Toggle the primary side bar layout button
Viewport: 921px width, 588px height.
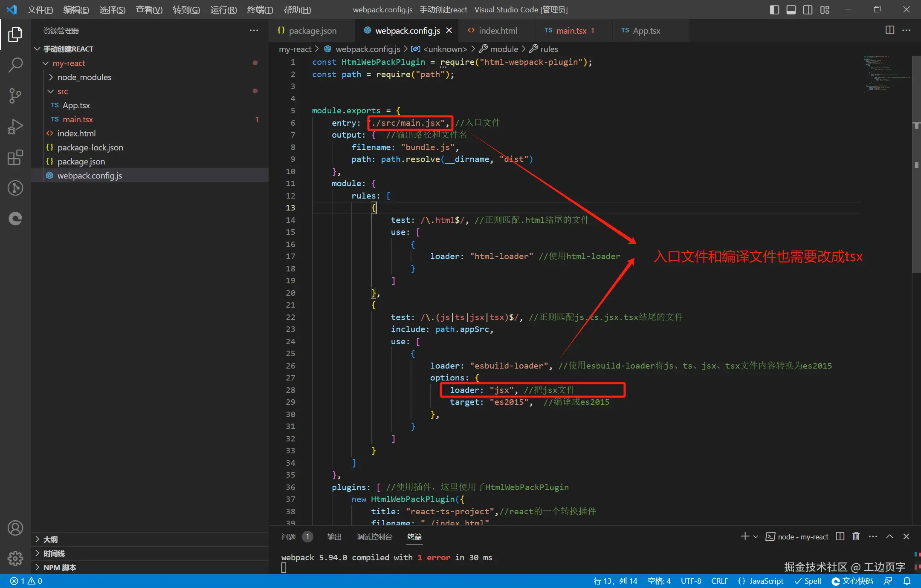(774, 9)
